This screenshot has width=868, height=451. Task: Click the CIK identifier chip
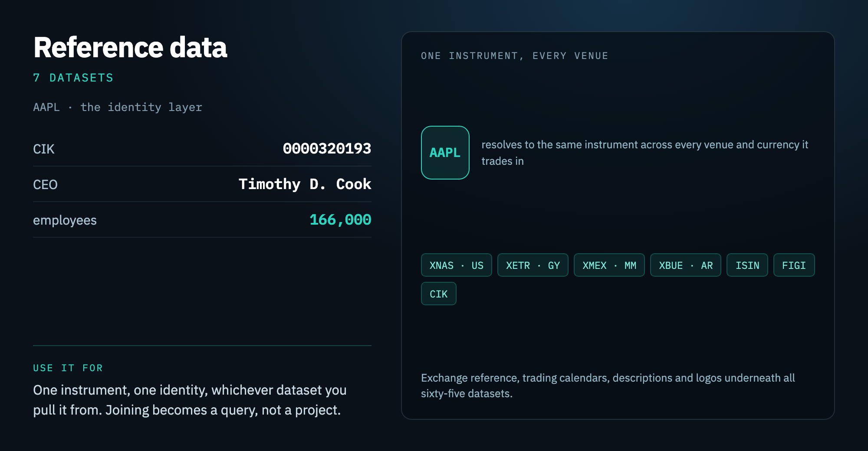[438, 294]
